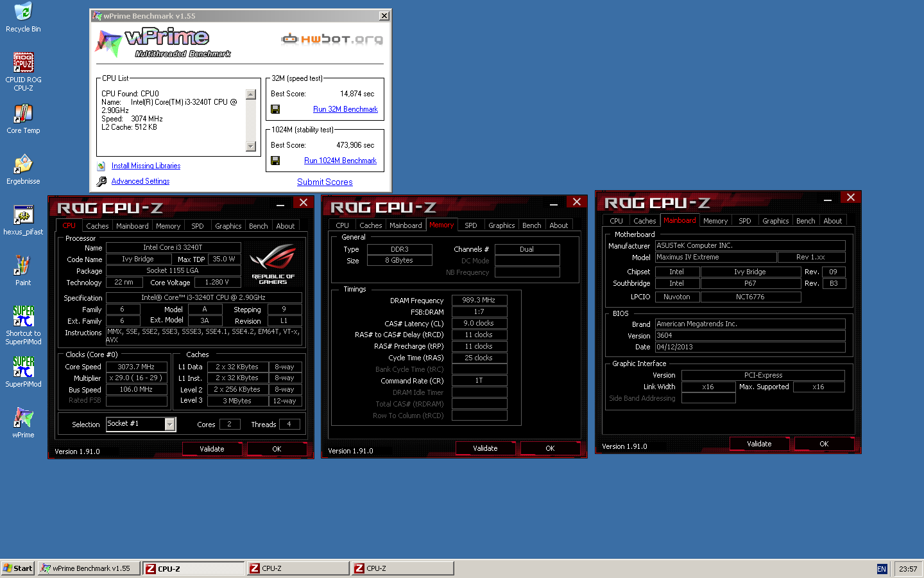Viewport: 924px width, 578px height.
Task: Open About tab in left CPU-Z window
Action: 286,226
